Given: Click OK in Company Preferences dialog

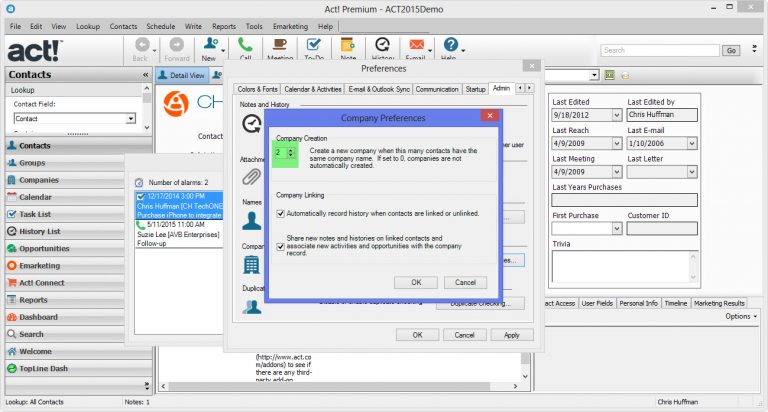Looking at the screenshot, I should (x=416, y=282).
